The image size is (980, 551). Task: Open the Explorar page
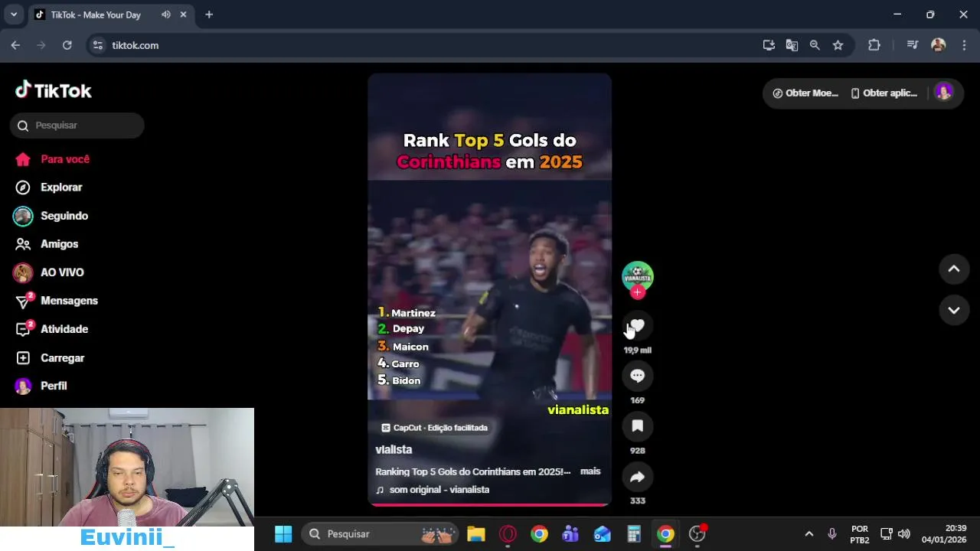pos(48,187)
